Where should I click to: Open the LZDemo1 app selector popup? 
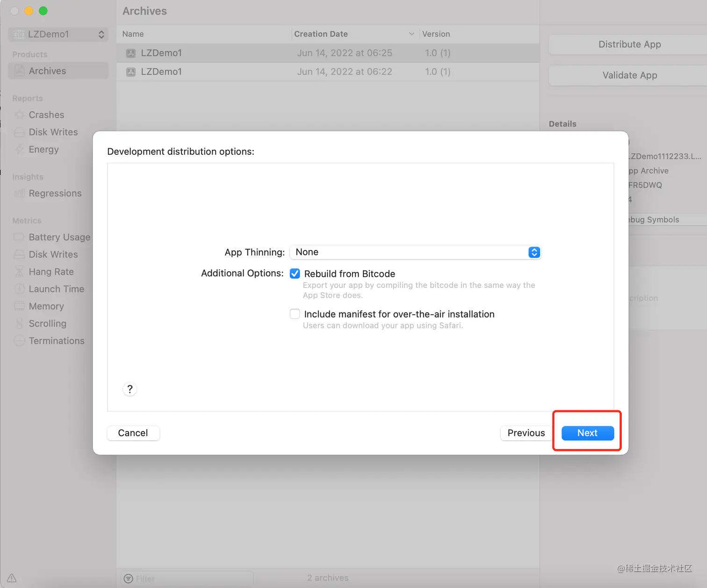point(58,34)
